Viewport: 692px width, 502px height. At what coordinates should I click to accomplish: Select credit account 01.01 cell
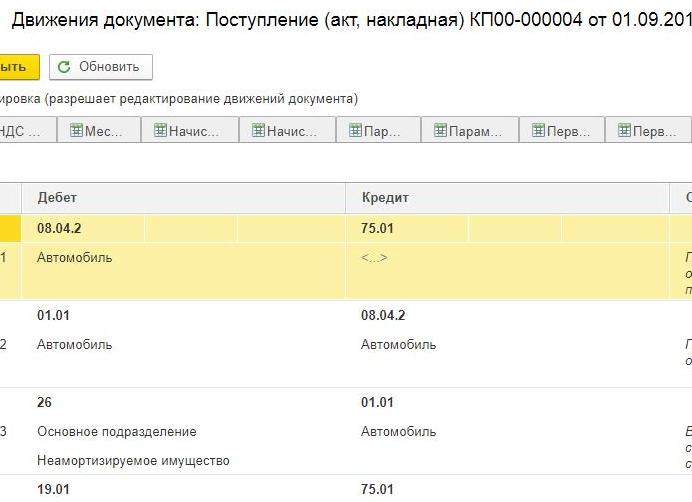[x=377, y=402]
